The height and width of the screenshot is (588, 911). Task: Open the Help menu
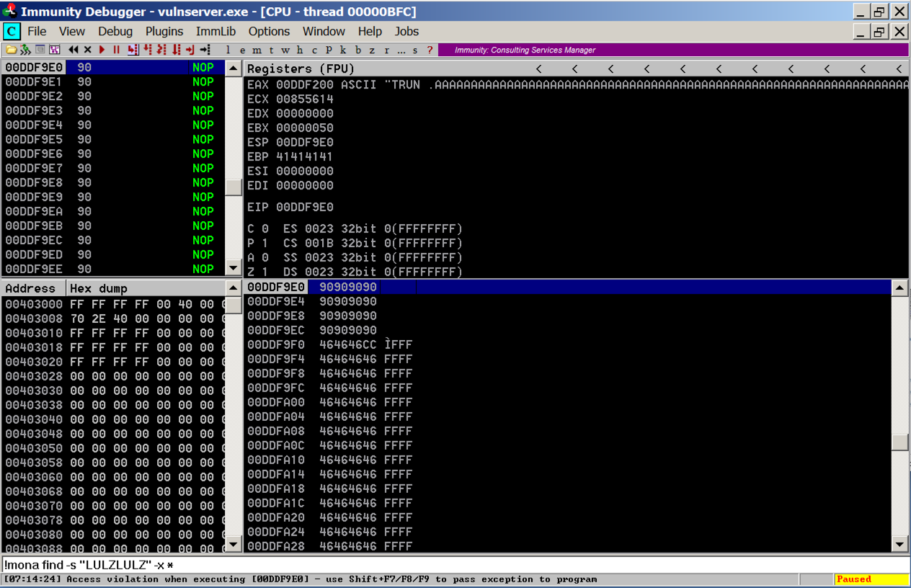(x=370, y=31)
